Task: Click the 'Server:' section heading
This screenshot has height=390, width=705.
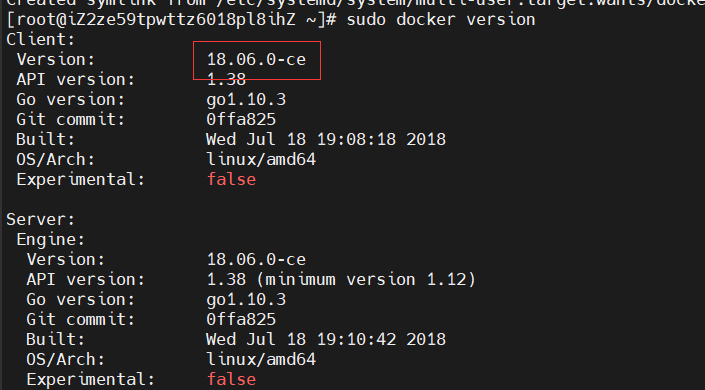Action: (x=40, y=220)
